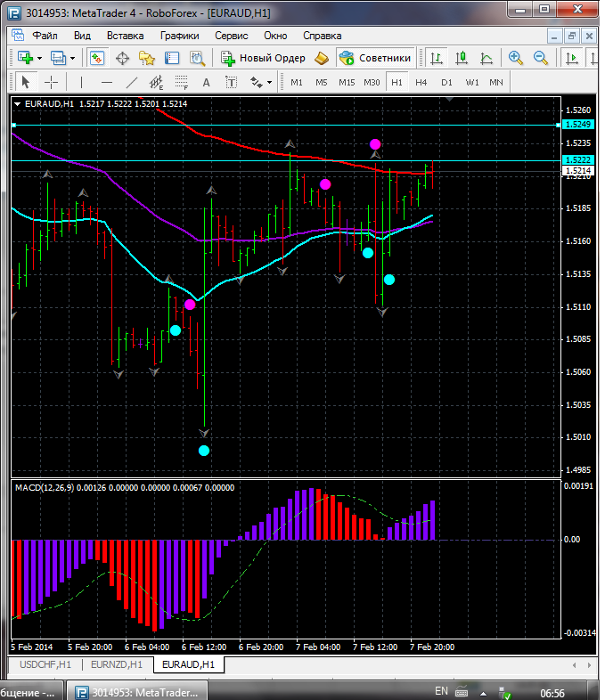Switch chart to candlestick view
Viewport: 605px width, 700px height.
(462, 58)
